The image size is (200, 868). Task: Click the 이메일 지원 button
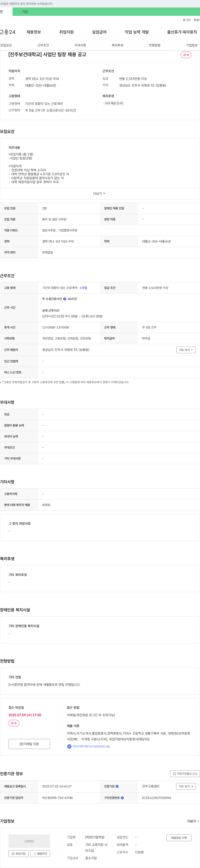tap(29, 744)
